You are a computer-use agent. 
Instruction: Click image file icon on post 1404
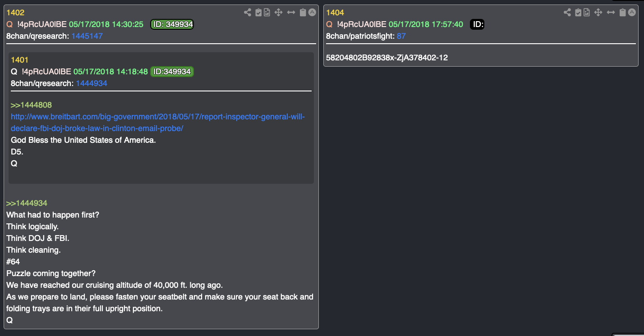(x=587, y=13)
